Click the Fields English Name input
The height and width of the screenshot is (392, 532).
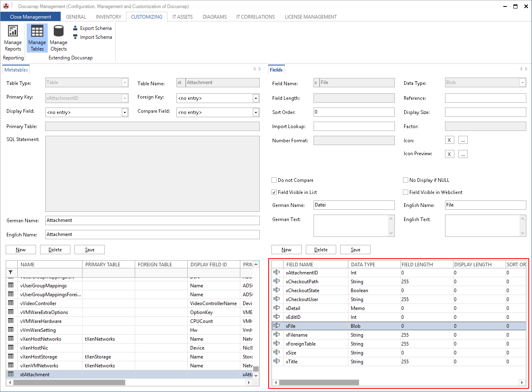[x=485, y=205]
